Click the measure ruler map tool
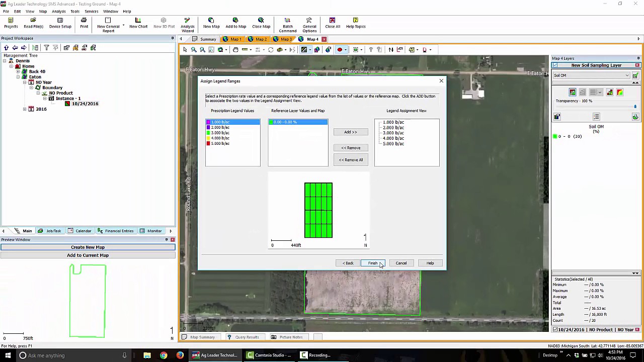Screen dimensions: 644x362 click(245, 50)
